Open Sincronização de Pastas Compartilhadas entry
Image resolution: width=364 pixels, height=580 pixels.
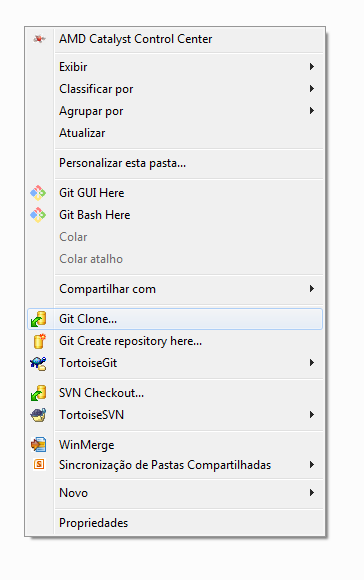coord(175,465)
